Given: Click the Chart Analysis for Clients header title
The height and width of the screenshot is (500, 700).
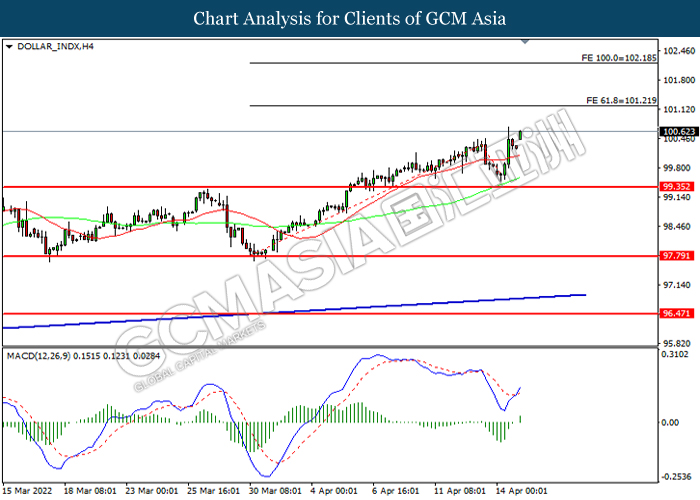Looking at the screenshot, I should click(x=350, y=19).
